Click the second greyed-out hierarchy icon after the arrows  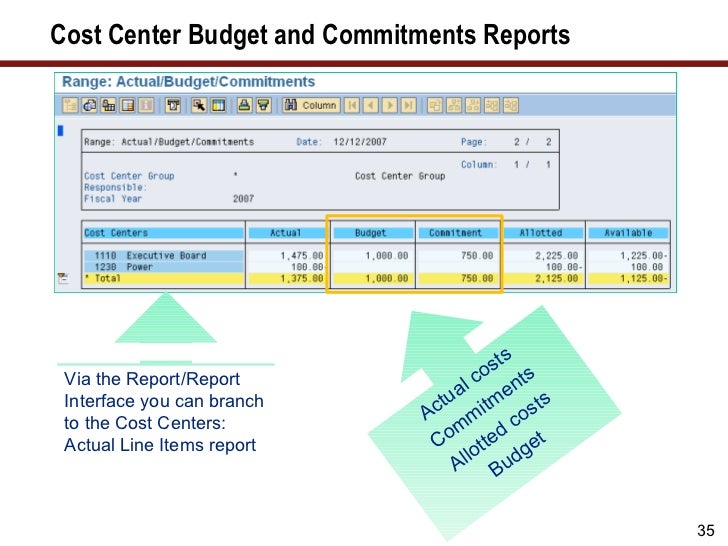(454, 105)
